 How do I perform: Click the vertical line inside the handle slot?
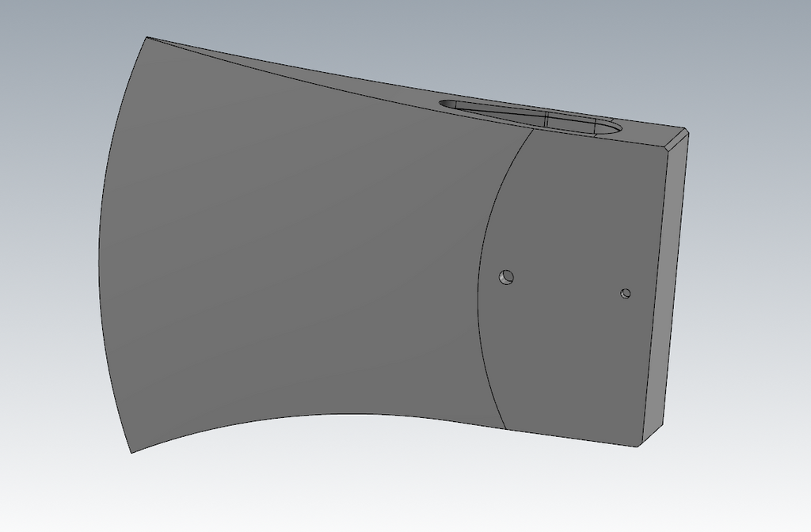click(x=546, y=120)
